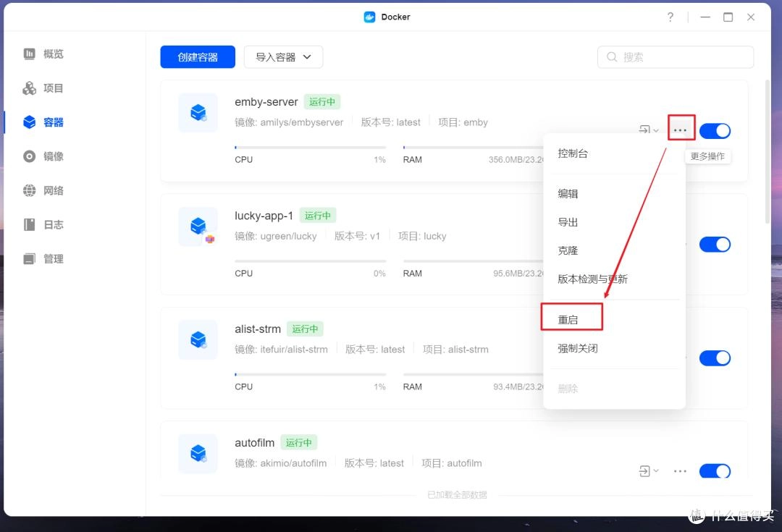Select the 项目 projects sidebar icon
The height and width of the screenshot is (532, 782).
pyautogui.click(x=30, y=88)
